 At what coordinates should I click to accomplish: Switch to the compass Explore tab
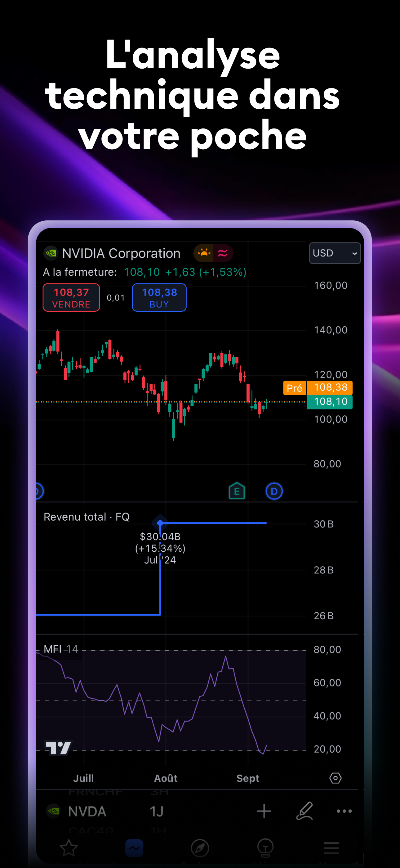[x=200, y=848]
